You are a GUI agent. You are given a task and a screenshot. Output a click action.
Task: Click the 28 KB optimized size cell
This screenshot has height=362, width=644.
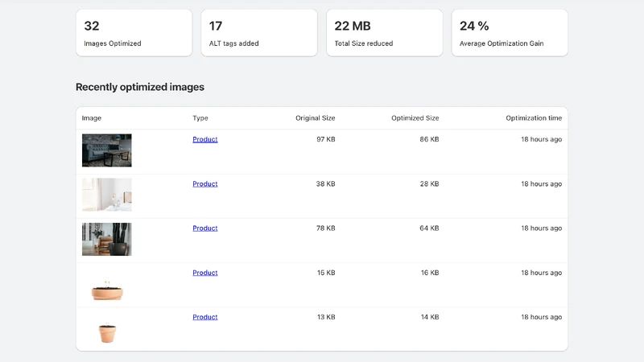[430, 184]
